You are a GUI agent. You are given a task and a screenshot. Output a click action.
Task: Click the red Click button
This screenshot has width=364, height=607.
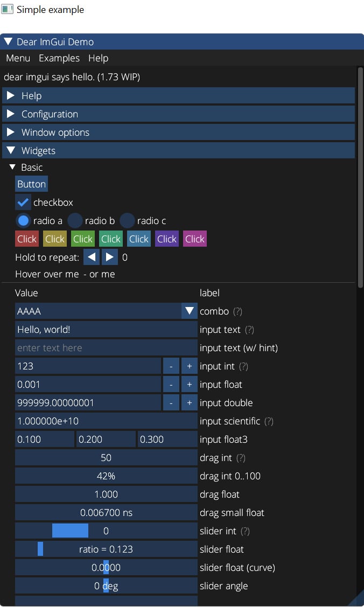(27, 239)
